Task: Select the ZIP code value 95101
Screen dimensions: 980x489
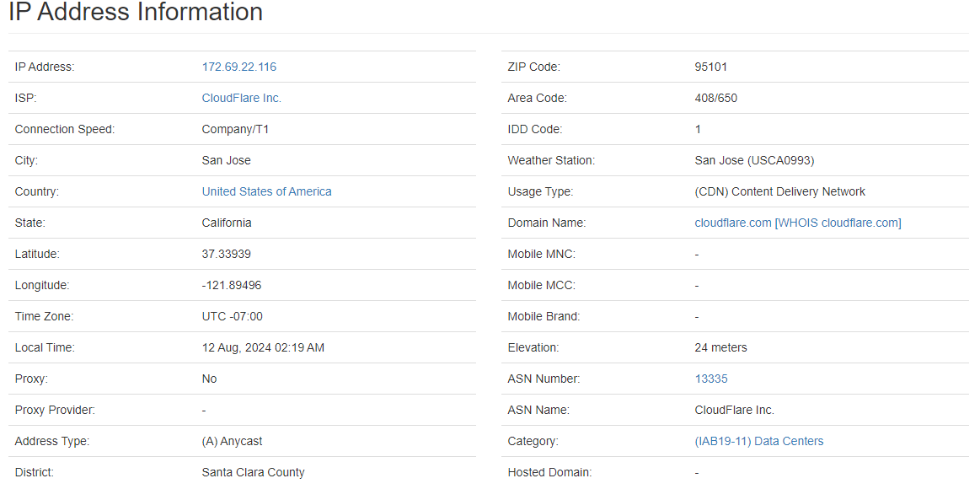Action: click(710, 67)
